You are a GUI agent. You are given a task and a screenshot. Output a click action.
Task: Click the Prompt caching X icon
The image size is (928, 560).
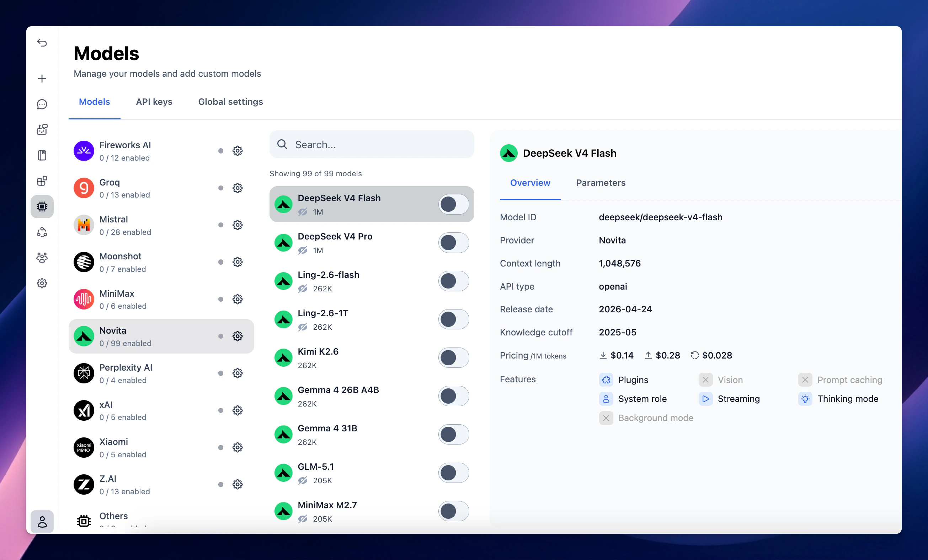pos(805,380)
